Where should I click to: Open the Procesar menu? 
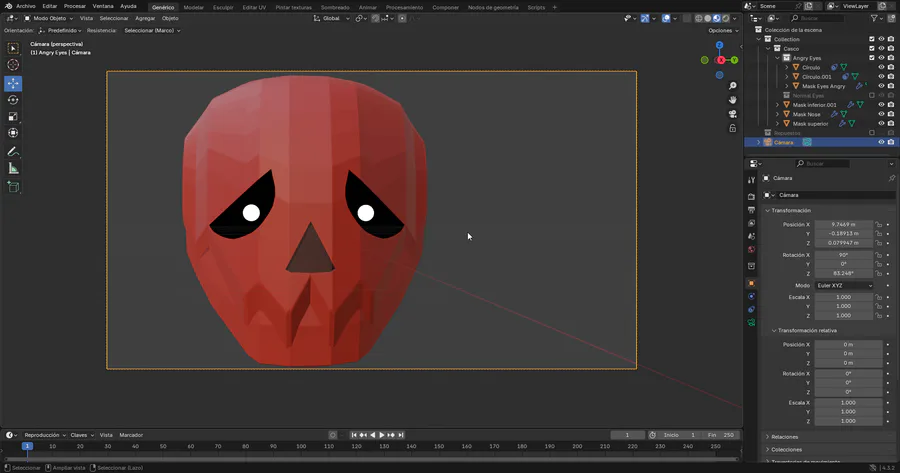point(75,6)
